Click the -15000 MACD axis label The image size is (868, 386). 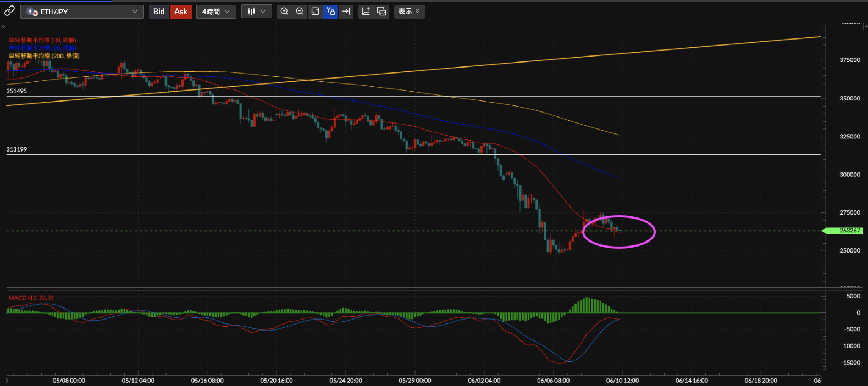[850, 362]
